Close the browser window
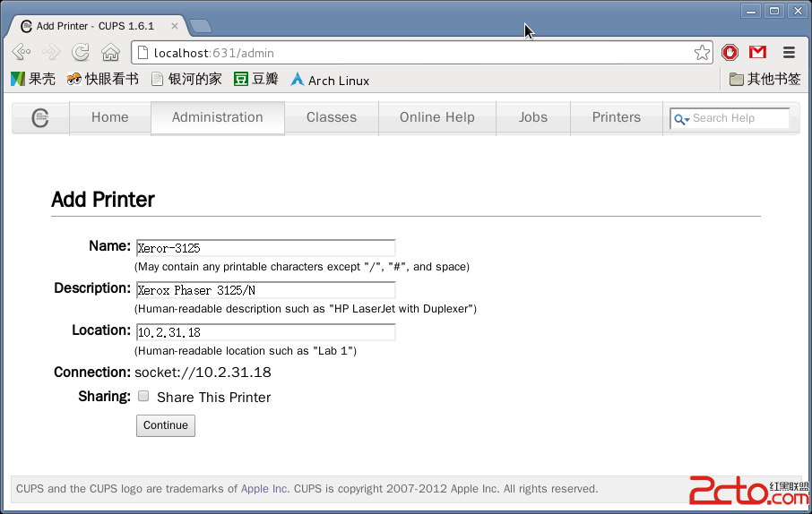The width and height of the screenshot is (812, 514). pos(798,11)
